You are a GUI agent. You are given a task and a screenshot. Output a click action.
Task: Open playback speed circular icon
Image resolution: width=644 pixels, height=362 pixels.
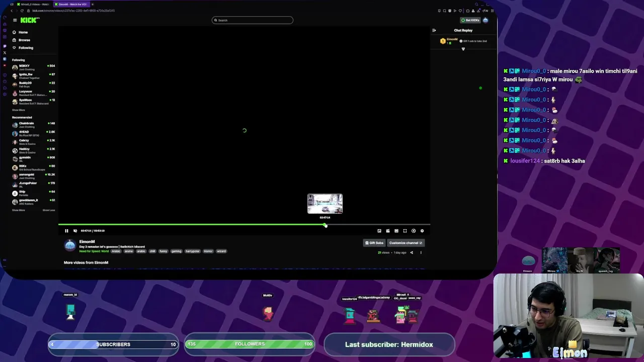(x=414, y=231)
